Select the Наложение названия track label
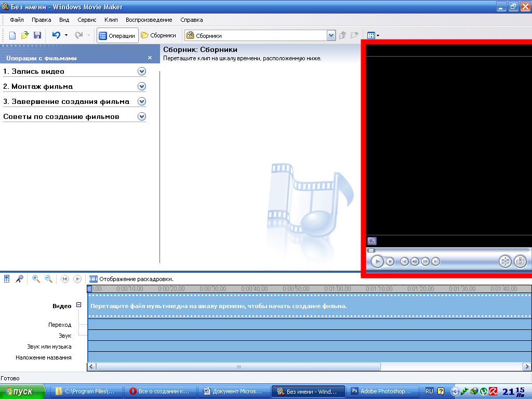This screenshot has width=532, height=399. [44, 357]
